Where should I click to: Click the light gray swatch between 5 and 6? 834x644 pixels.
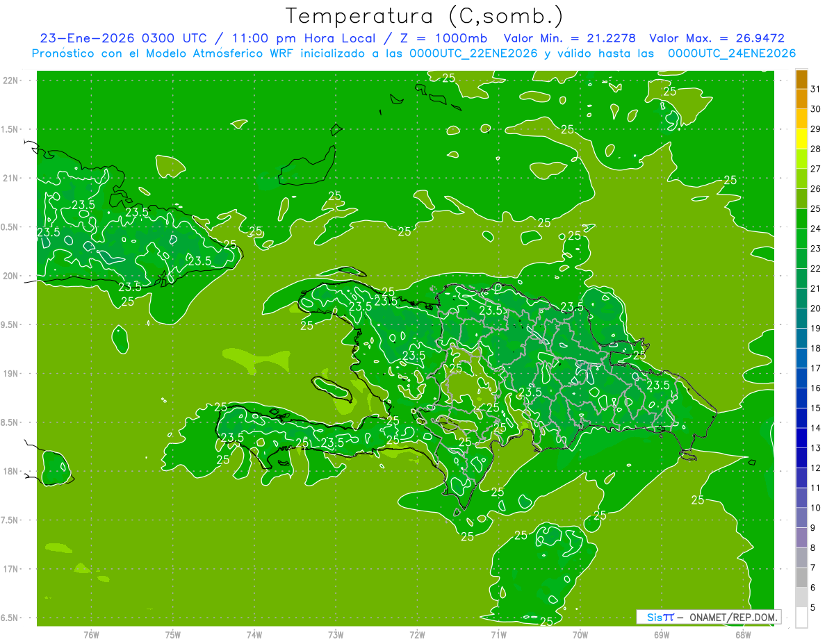click(x=801, y=597)
